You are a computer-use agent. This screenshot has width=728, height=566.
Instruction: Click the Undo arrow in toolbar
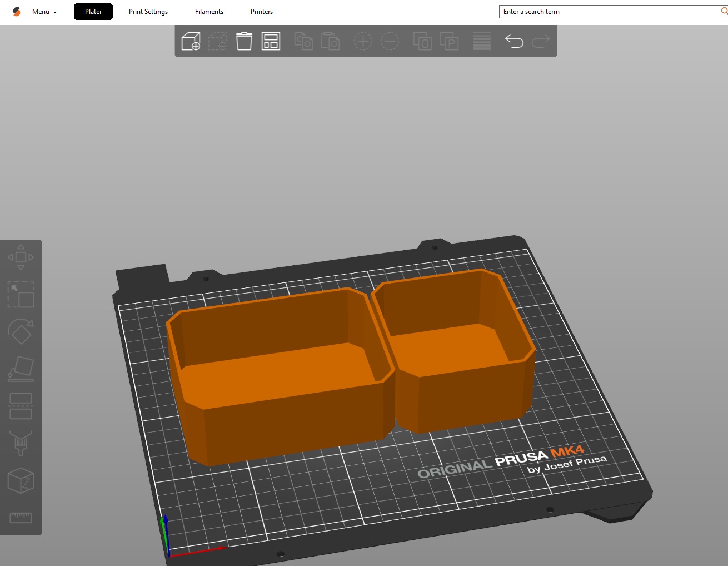pyautogui.click(x=514, y=41)
